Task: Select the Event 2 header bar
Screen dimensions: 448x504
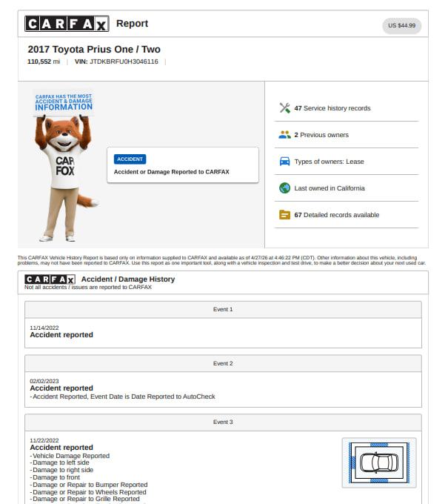Action: point(223,363)
